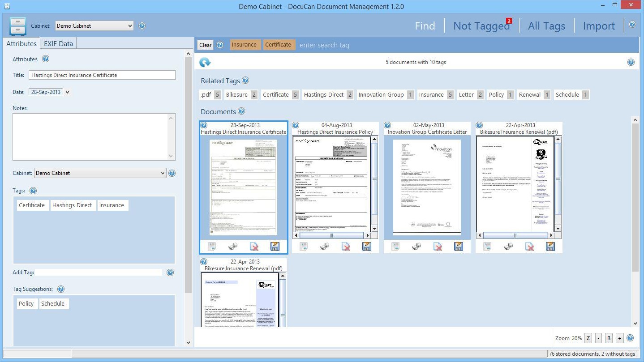The width and height of the screenshot is (644, 362).
Task: Open notes icon under Hastings Direct Insurance Certificate
Action: coord(212,247)
